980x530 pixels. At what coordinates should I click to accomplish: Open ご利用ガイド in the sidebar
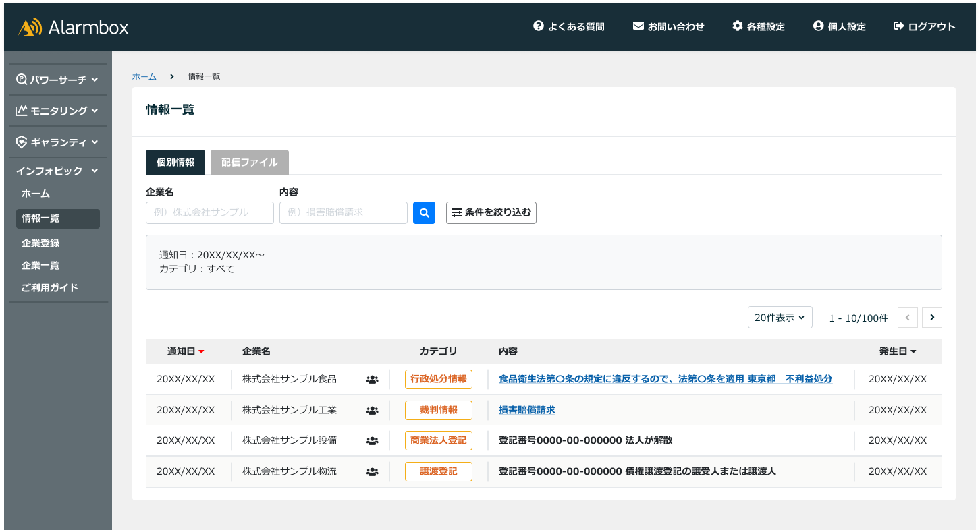pyautogui.click(x=50, y=288)
